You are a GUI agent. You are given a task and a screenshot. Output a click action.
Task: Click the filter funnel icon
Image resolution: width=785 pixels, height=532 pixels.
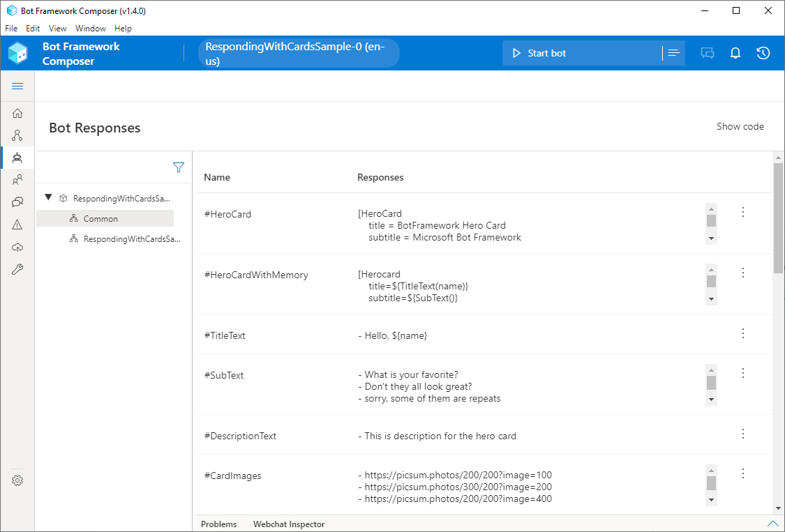point(179,167)
